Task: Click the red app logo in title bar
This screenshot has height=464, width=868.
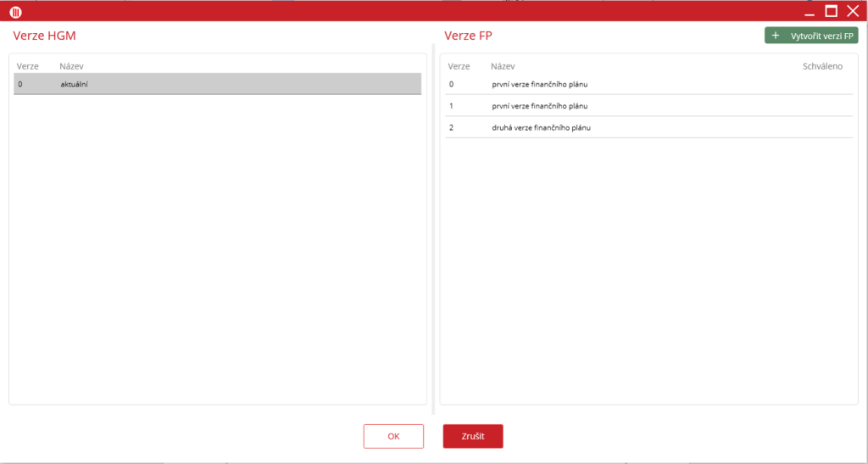Action: pos(15,12)
